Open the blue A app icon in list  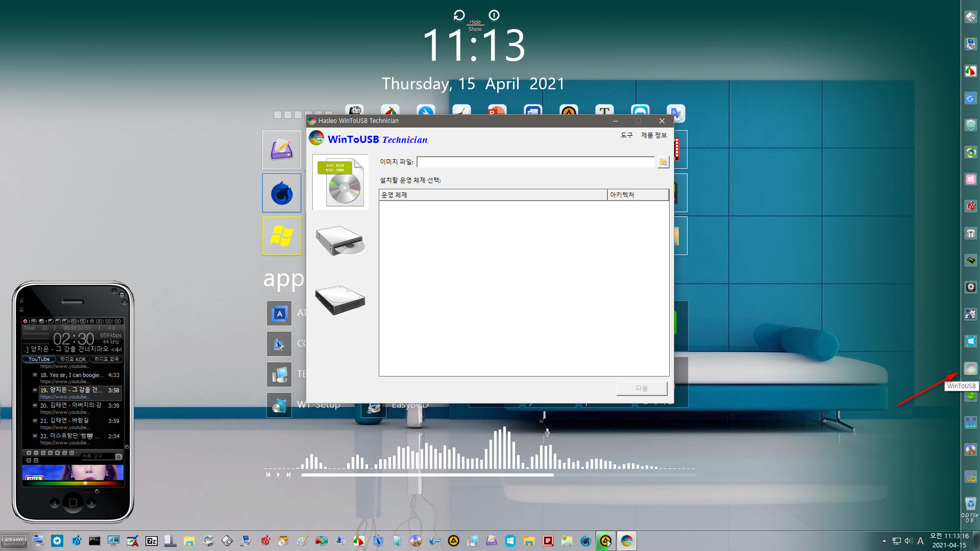pyautogui.click(x=279, y=313)
